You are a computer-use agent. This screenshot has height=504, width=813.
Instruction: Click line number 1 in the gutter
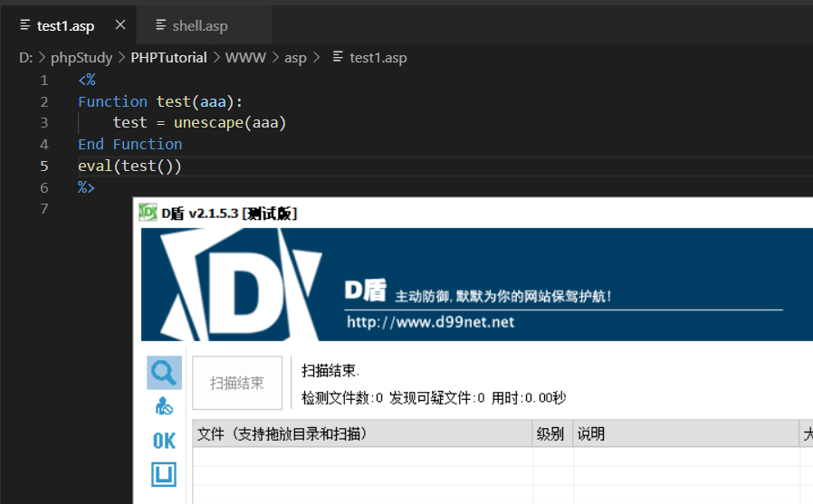[x=44, y=81]
